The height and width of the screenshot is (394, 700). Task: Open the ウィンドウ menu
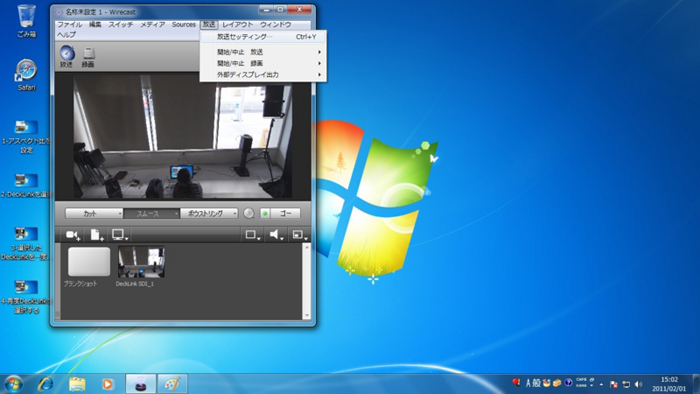(x=275, y=25)
